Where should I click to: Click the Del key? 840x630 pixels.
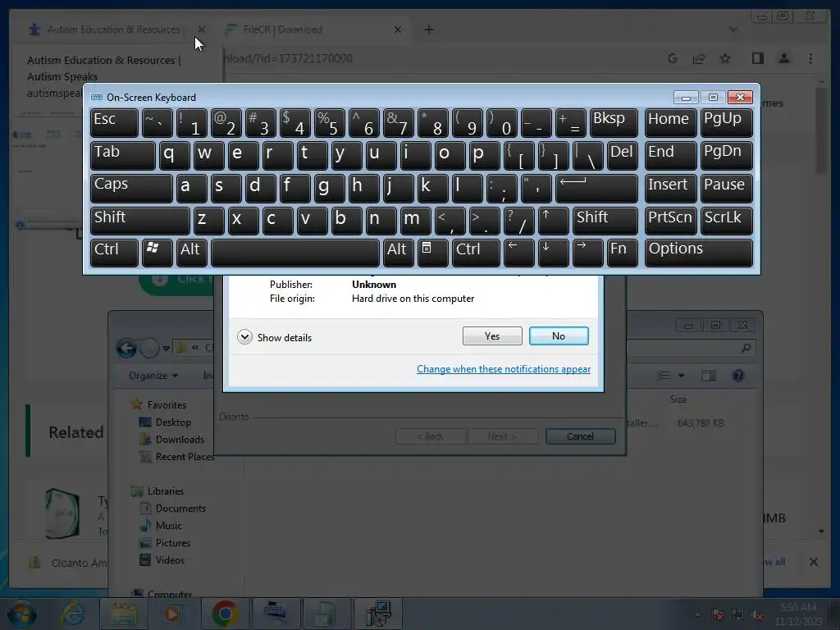tap(623, 156)
